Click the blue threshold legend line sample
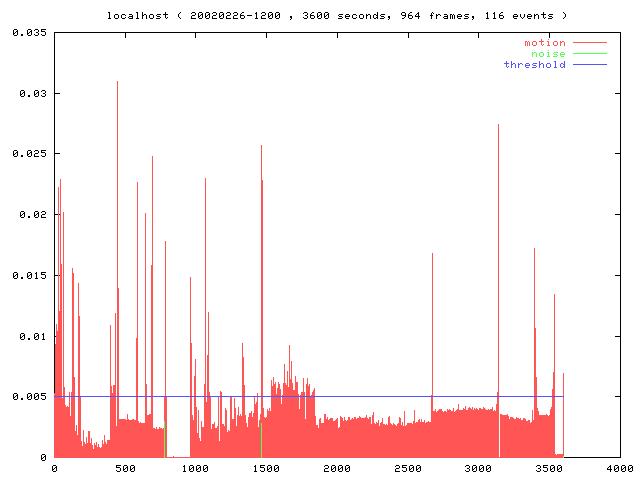This screenshot has width=640, height=480. [590, 65]
